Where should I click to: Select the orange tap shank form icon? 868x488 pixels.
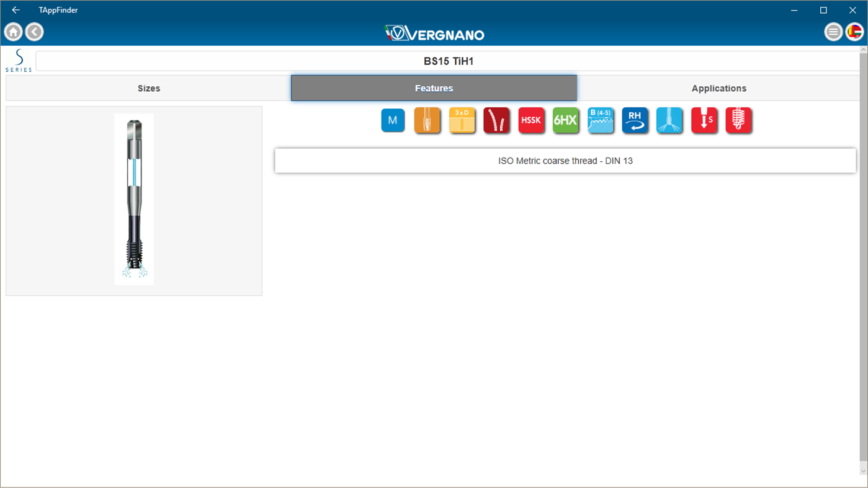click(x=427, y=120)
